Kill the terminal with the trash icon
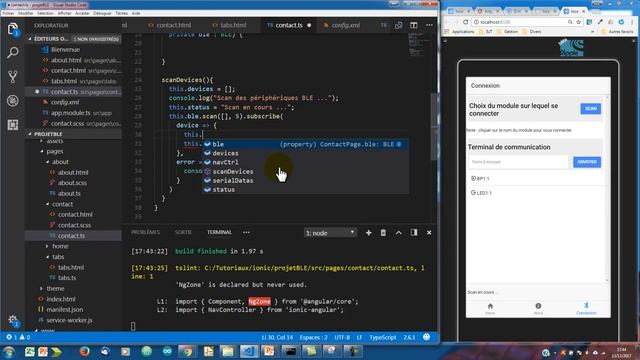This screenshot has height=360, width=640. coord(383,233)
